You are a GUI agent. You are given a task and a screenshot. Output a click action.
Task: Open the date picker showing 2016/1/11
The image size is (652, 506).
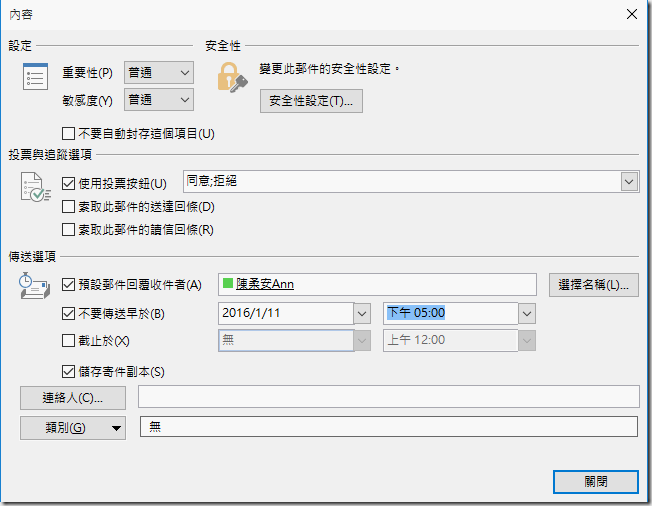pyautogui.click(x=361, y=313)
